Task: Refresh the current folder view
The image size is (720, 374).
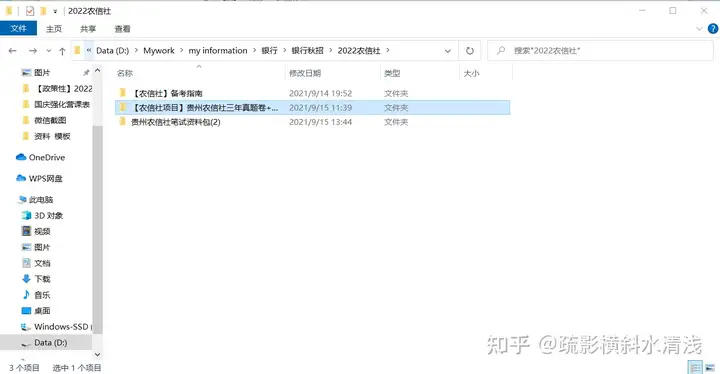Action: click(x=470, y=51)
